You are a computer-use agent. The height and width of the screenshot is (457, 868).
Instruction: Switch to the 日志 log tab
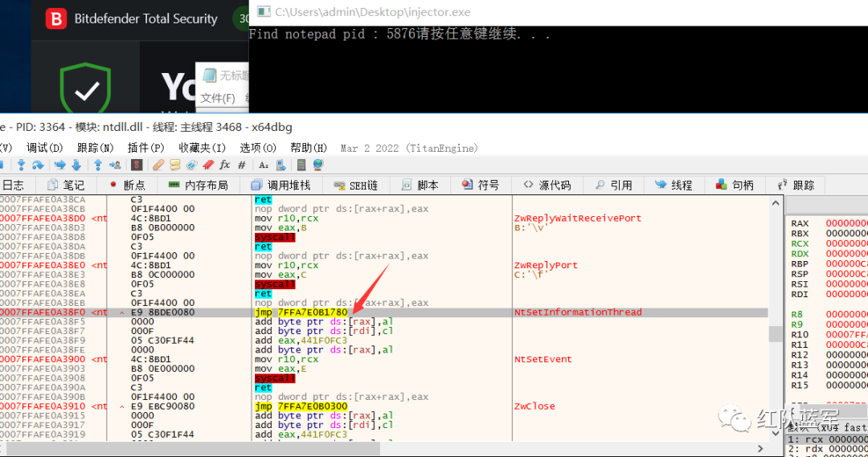pos(14,186)
